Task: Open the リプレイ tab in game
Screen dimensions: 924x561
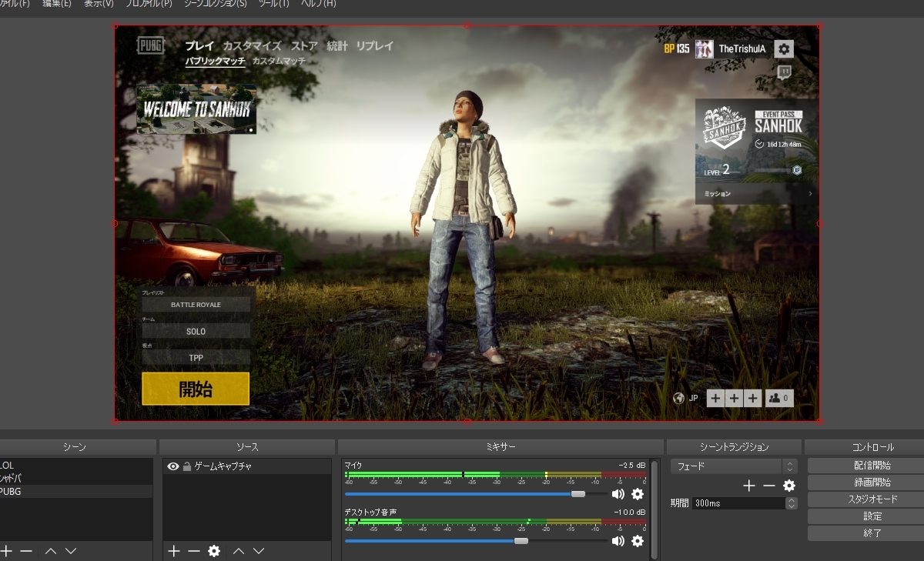Action: [x=374, y=46]
